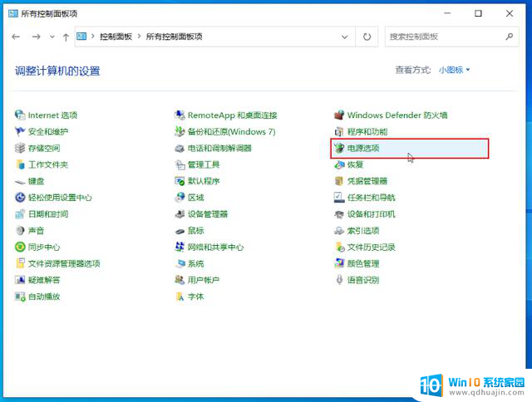Click the 自动播放 icon
Image resolution: width=532 pixels, height=402 pixels.
[20, 297]
